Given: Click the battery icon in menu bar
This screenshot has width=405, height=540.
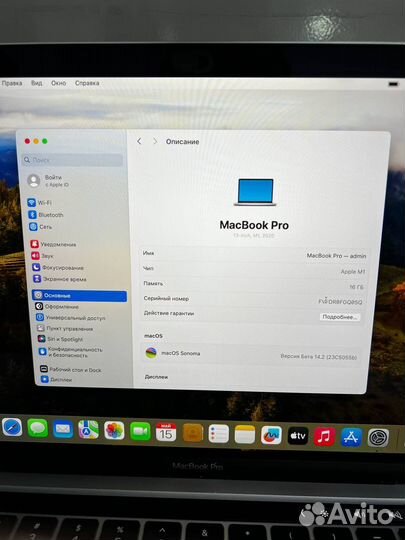Looking at the screenshot, I should 393,84.
